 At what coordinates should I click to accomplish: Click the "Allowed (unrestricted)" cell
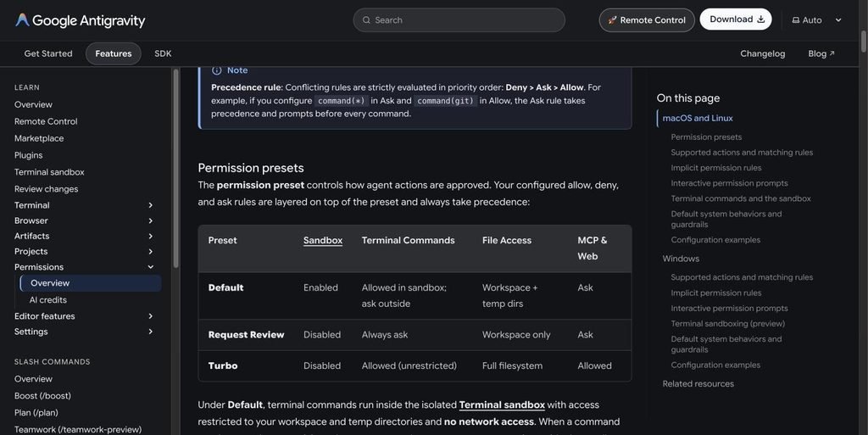(409, 365)
